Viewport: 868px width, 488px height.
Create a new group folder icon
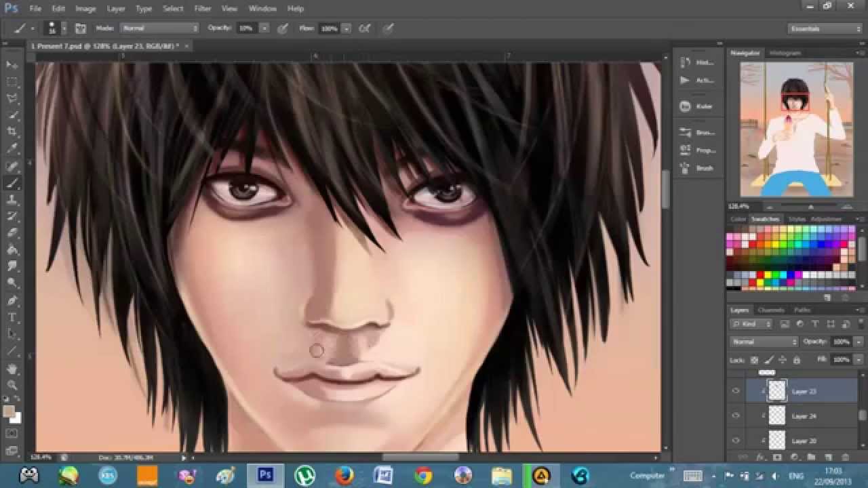811,457
